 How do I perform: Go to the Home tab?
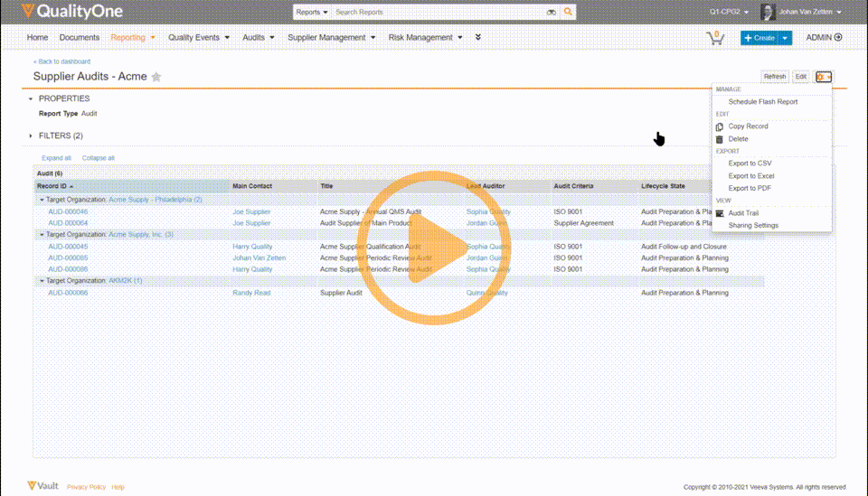37,38
